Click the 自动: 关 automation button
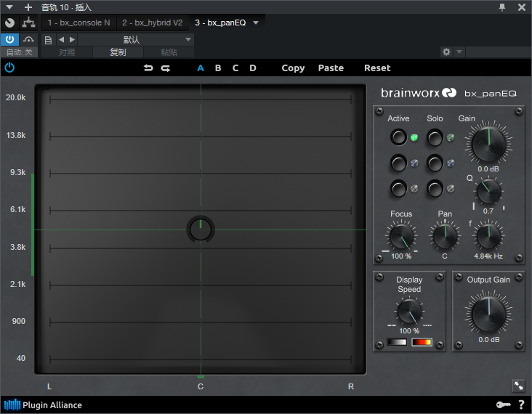Image resolution: width=532 pixels, height=414 pixels. pyautogui.click(x=20, y=52)
